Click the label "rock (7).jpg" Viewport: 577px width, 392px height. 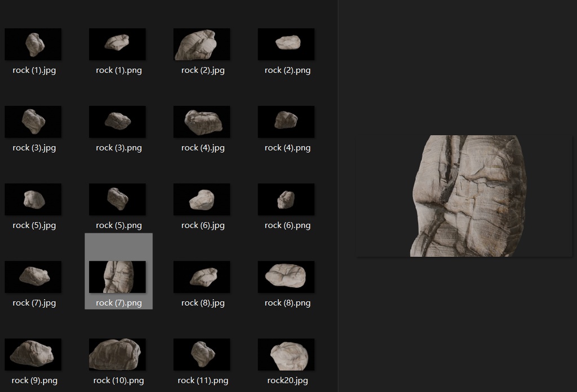click(34, 303)
